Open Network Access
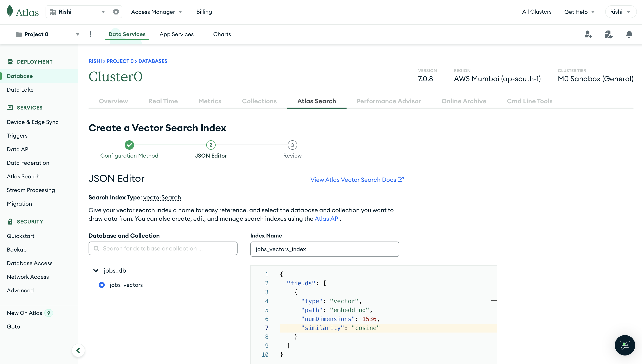Viewport: 642px width, 364px height. [28, 277]
